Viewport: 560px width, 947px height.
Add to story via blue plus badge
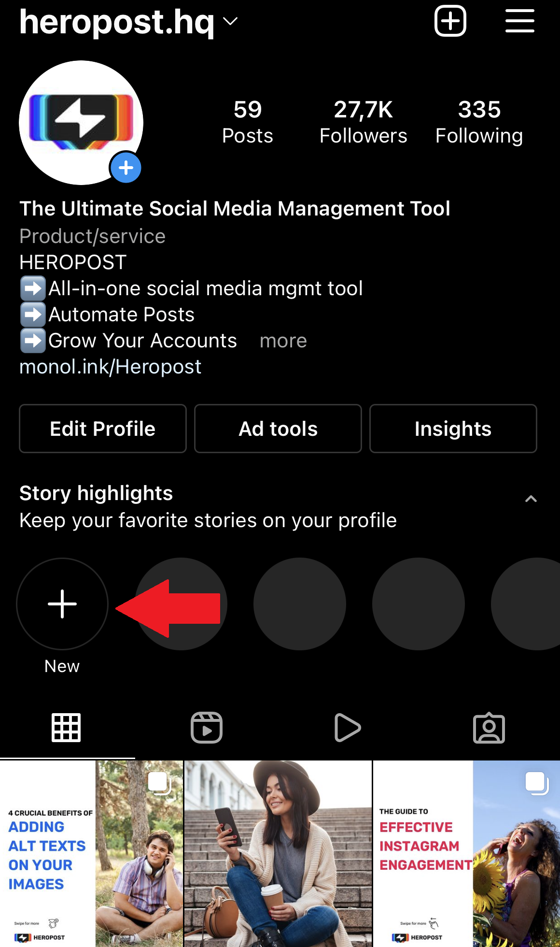point(126,168)
